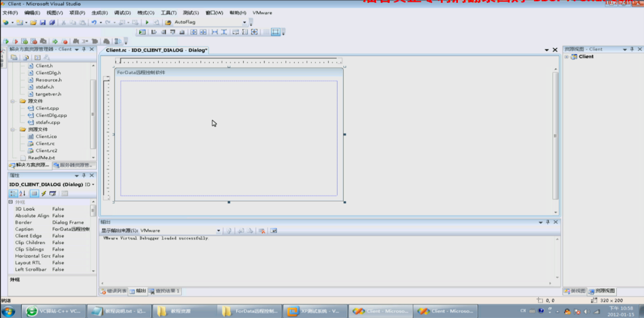Open the Undo history dropdown arrow
Viewport: 644px width, 318px height.
pos(101,23)
